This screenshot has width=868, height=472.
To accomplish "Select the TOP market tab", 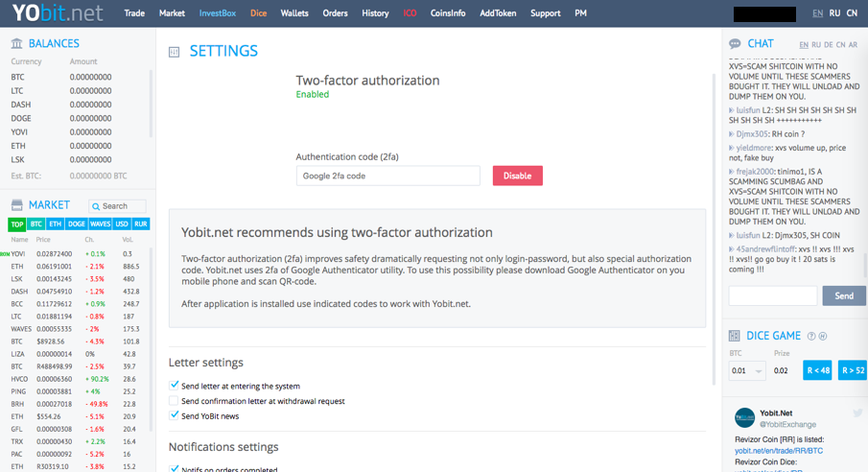I will pos(17,224).
